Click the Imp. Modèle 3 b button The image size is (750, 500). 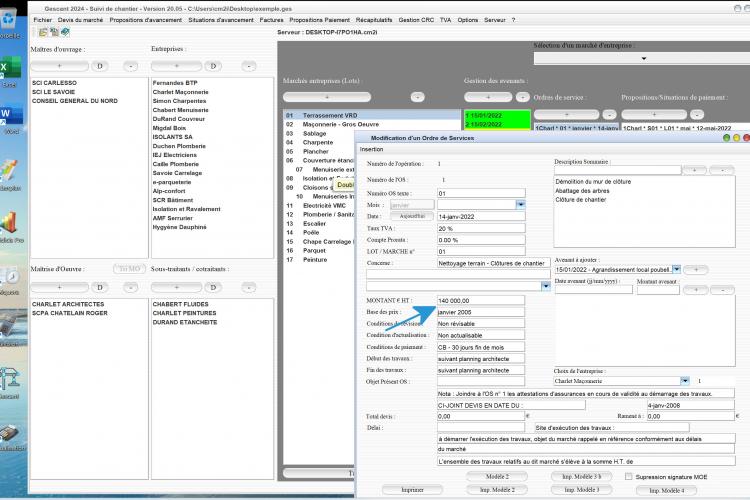[x=582, y=477]
